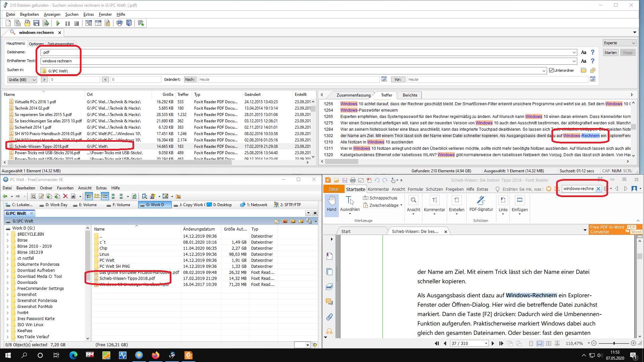This screenshot has width=644, height=362.
Task: Click the PDF-Signatur tool
Action: coord(481,203)
